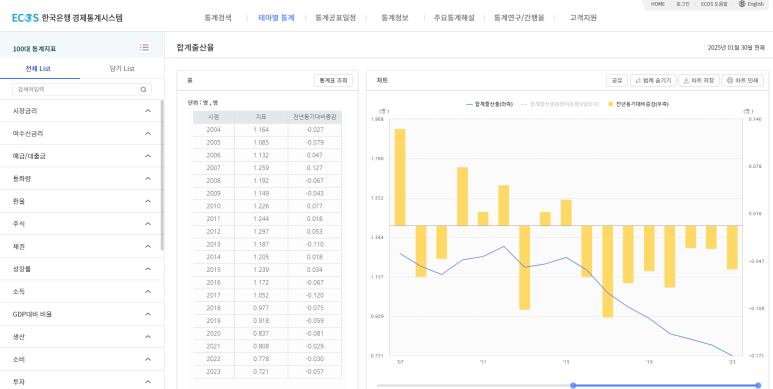Toggle the greyed 3항이동평균 legend series

pyautogui.click(x=561, y=105)
